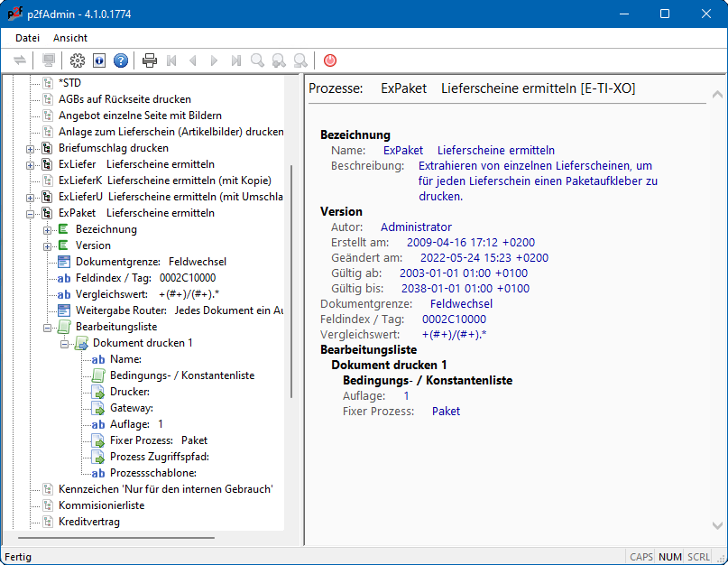Collapse the ExPaket tree node
728x565 pixels.
point(30,213)
